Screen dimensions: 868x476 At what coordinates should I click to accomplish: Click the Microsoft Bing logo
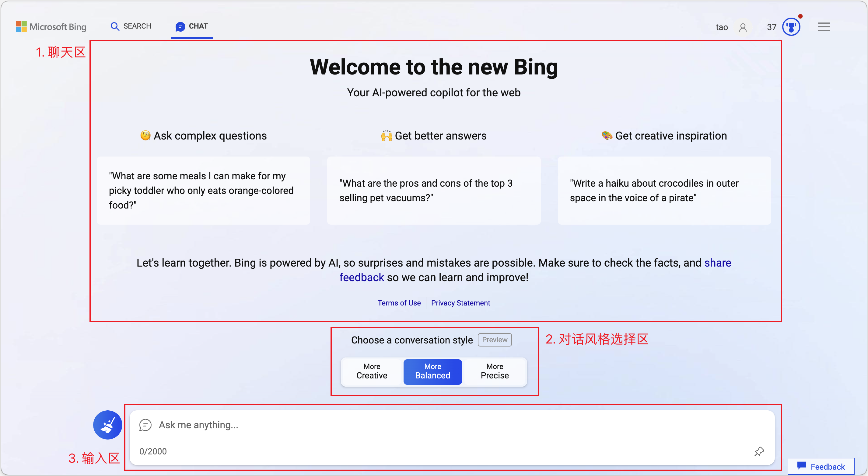pos(51,26)
